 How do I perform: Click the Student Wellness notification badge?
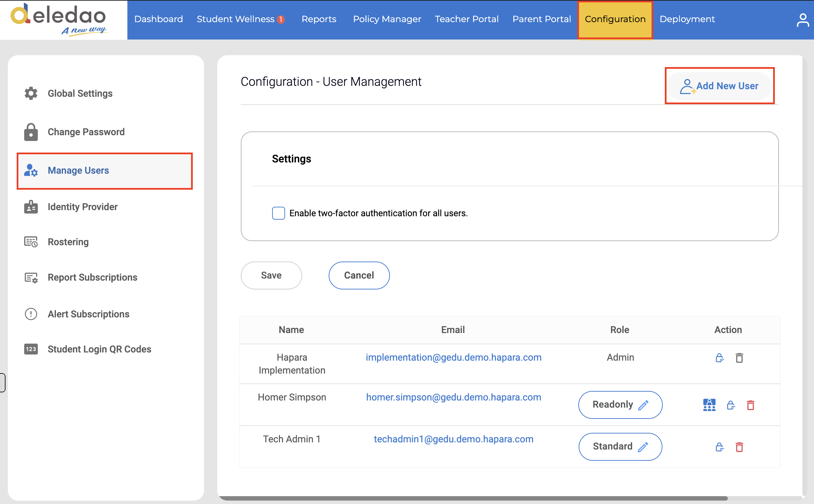[281, 20]
